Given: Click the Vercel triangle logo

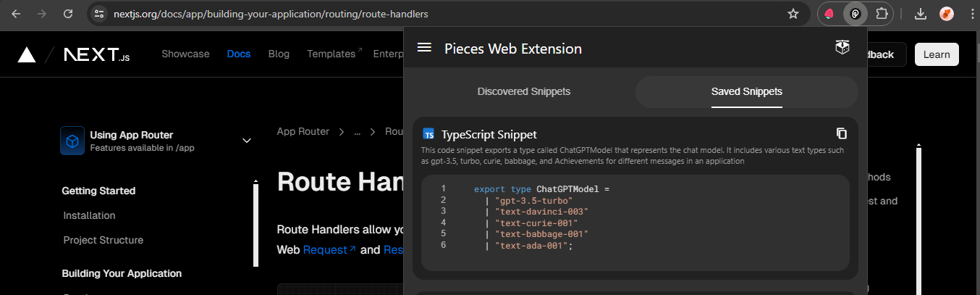Looking at the screenshot, I should click(x=27, y=54).
